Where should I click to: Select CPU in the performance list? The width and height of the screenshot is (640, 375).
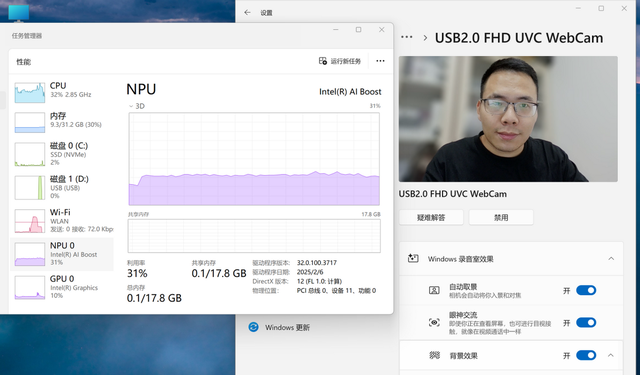pos(61,92)
